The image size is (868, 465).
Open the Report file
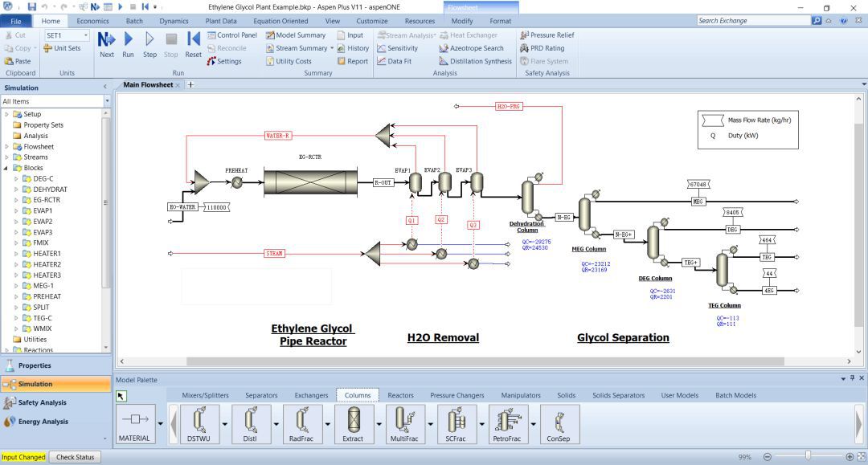coord(353,61)
